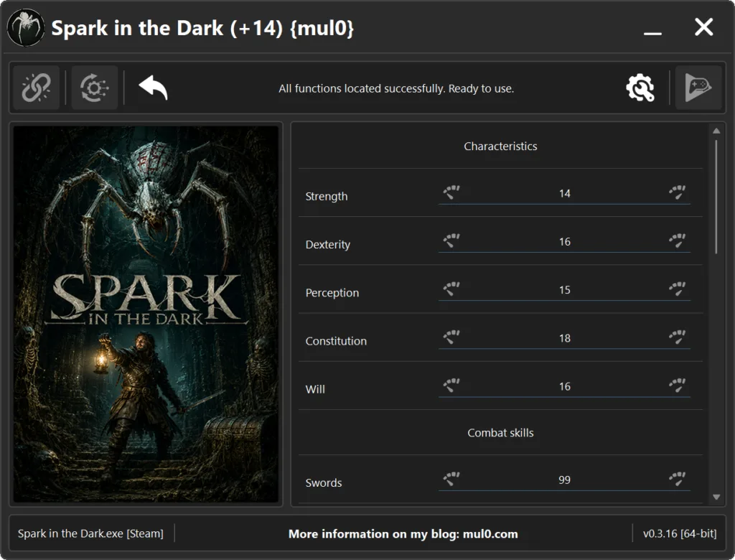Screen dimensions: 735x560
Task: Click the left hand icon for Will
Action: click(452, 386)
